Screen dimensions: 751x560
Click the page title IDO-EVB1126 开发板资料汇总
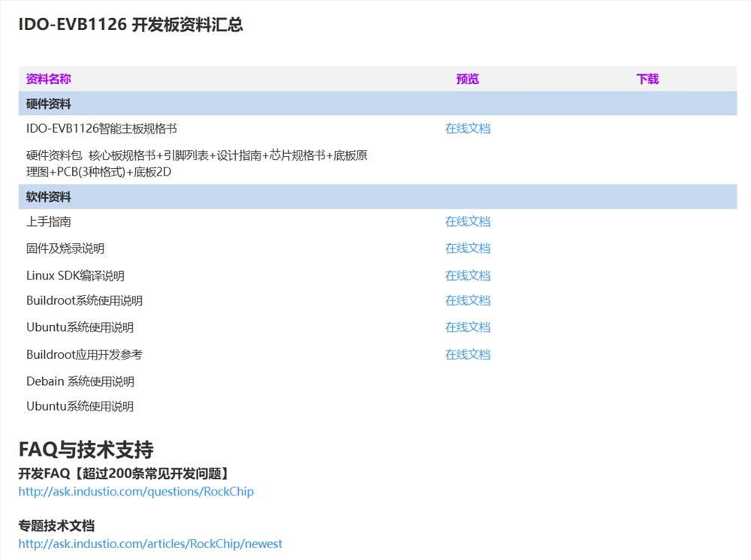click(x=131, y=25)
